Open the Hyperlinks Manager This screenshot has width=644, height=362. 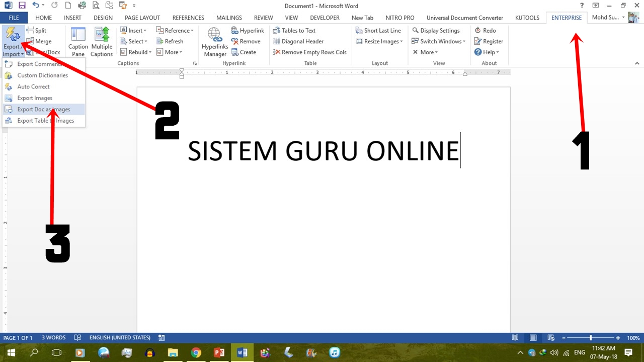tap(215, 42)
